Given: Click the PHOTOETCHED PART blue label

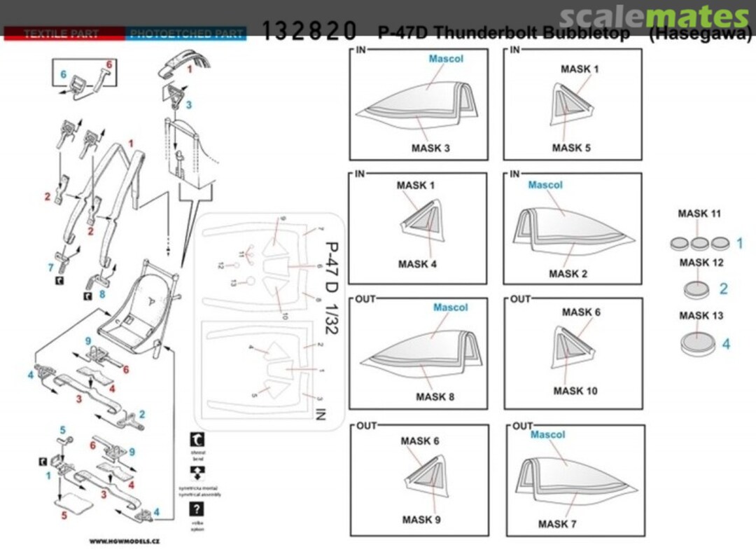Looking at the screenshot, I should pos(186,34).
